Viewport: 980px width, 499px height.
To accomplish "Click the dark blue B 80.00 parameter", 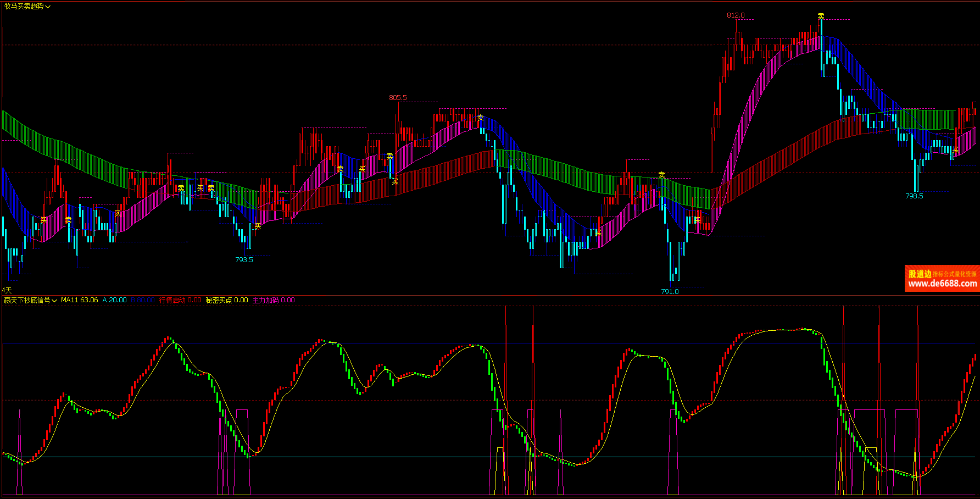I will (143, 300).
